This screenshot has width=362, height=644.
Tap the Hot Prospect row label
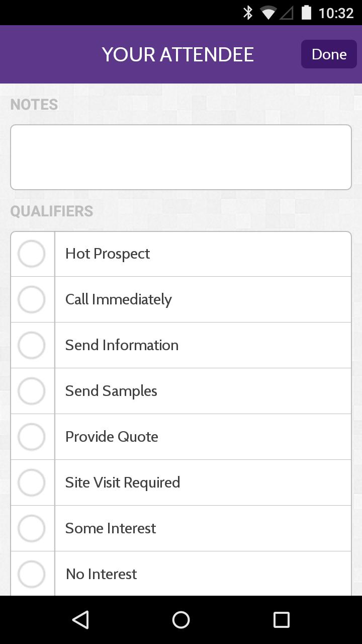pyautogui.click(x=108, y=254)
